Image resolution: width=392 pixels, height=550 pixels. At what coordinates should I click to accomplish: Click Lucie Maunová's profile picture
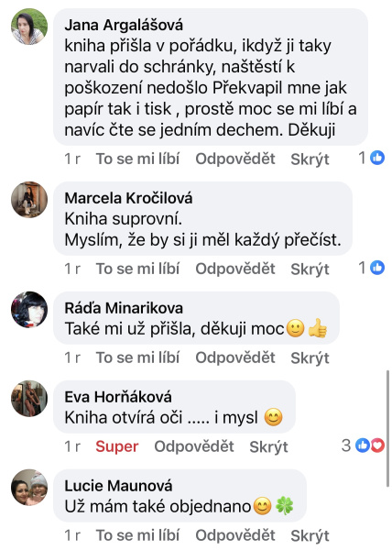(29, 488)
